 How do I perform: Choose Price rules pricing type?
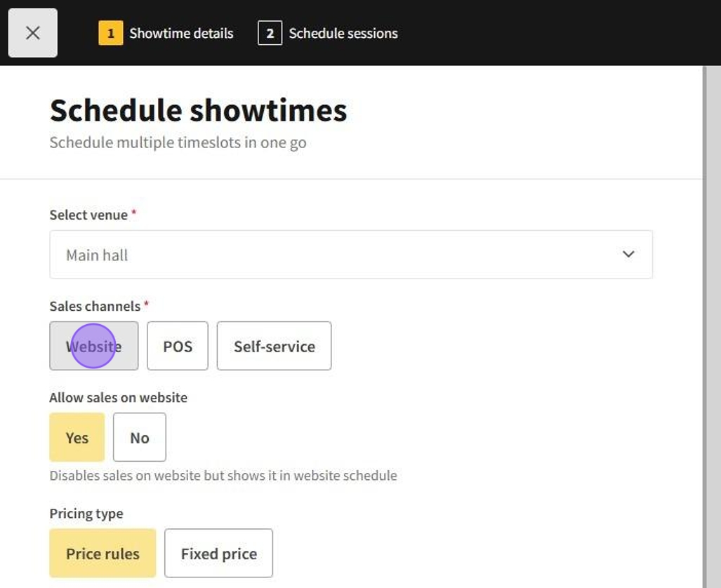point(102,554)
